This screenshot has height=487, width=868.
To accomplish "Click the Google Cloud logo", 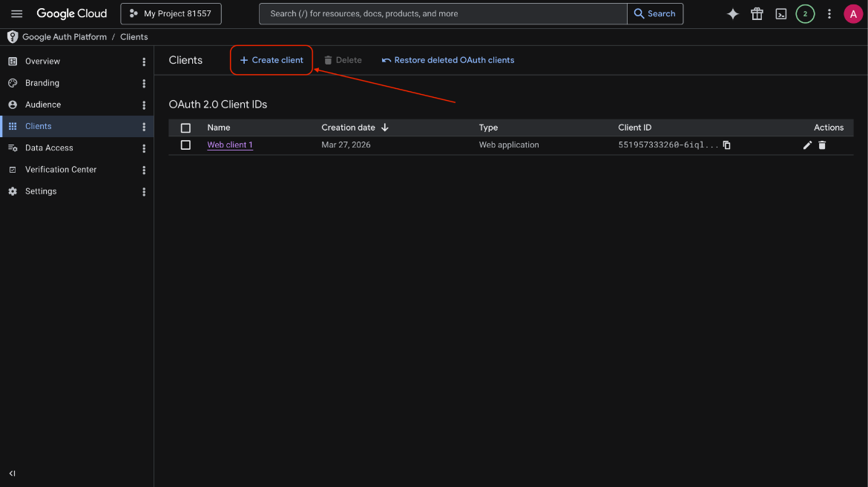I will 71,14.
